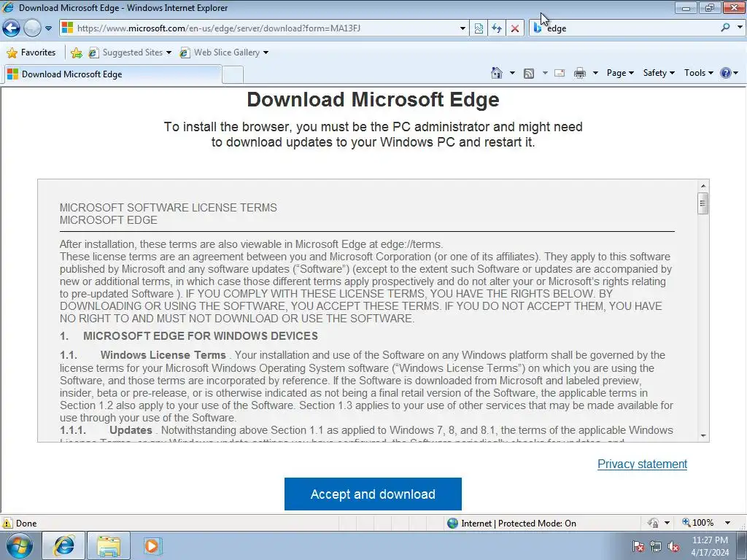This screenshot has width=747, height=560.
Task: Expand the Home button dropdown arrow
Action: pos(512,73)
